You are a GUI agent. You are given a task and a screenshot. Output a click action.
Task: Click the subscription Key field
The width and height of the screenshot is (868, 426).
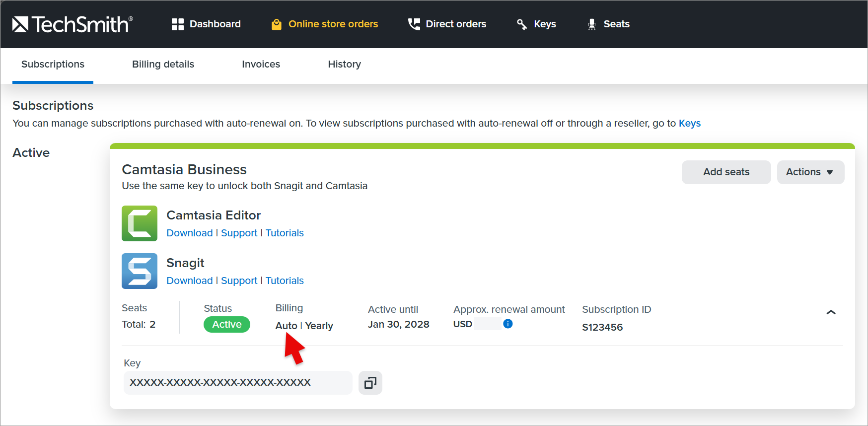(x=238, y=383)
